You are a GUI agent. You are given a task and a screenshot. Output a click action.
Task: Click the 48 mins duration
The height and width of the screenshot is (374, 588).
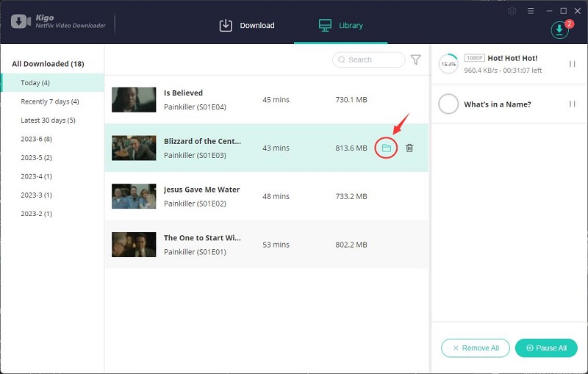pyautogui.click(x=276, y=196)
